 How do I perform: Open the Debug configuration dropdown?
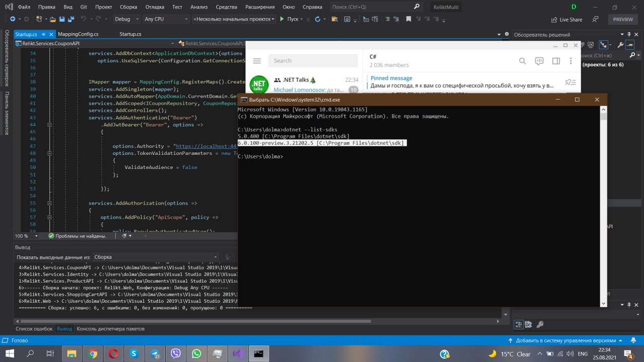click(127, 19)
